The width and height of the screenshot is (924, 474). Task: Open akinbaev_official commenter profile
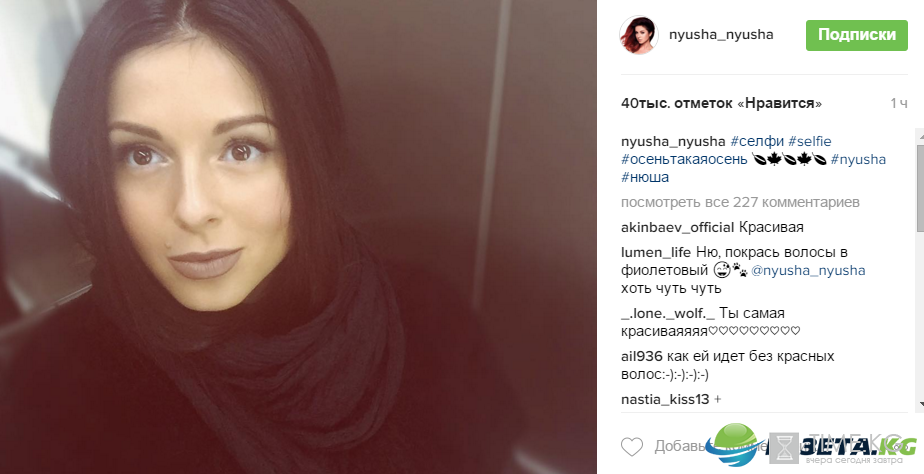coord(678,228)
